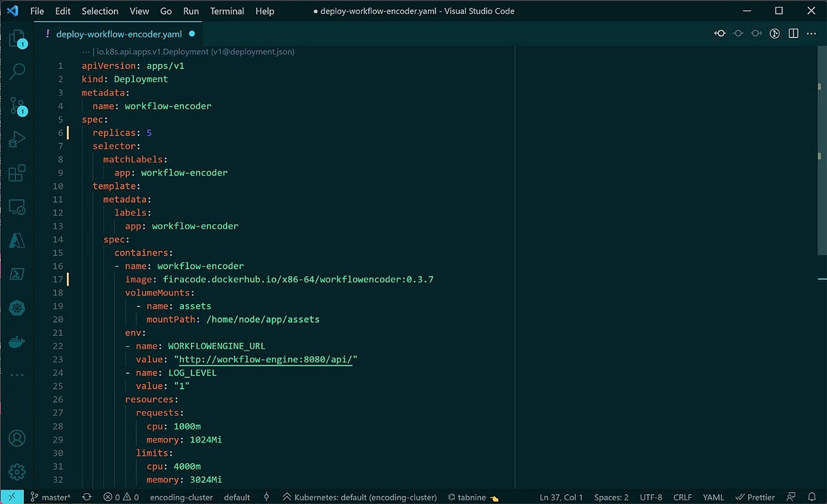Image resolution: width=827 pixels, height=504 pixels.
Task: Open the Kubernetes sidebar icon
Action: 17,308
